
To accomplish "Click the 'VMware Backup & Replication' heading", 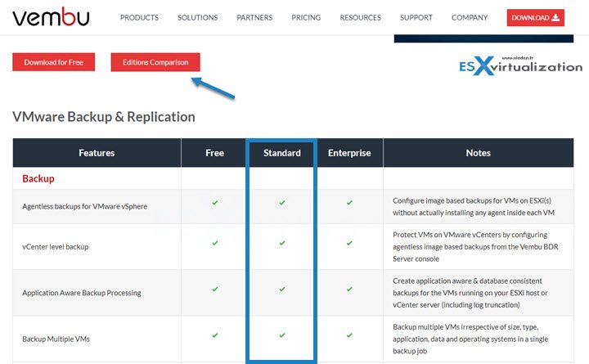I will 104,117.
